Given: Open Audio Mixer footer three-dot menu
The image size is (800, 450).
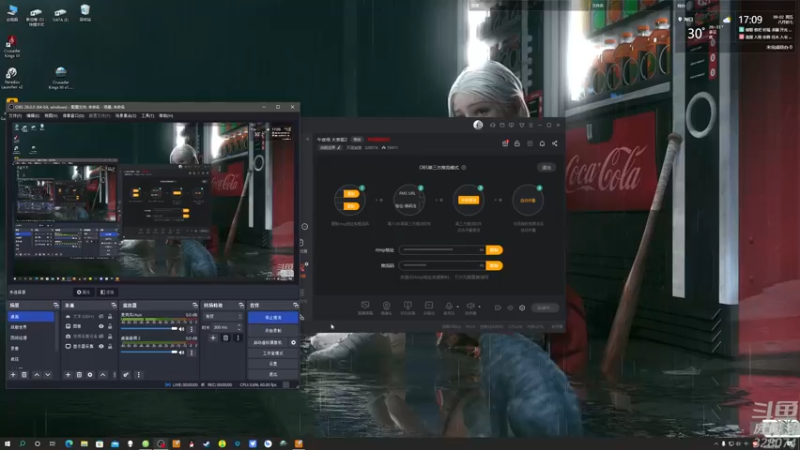Looking at the screenshot, I should click(x=138, y=374).
